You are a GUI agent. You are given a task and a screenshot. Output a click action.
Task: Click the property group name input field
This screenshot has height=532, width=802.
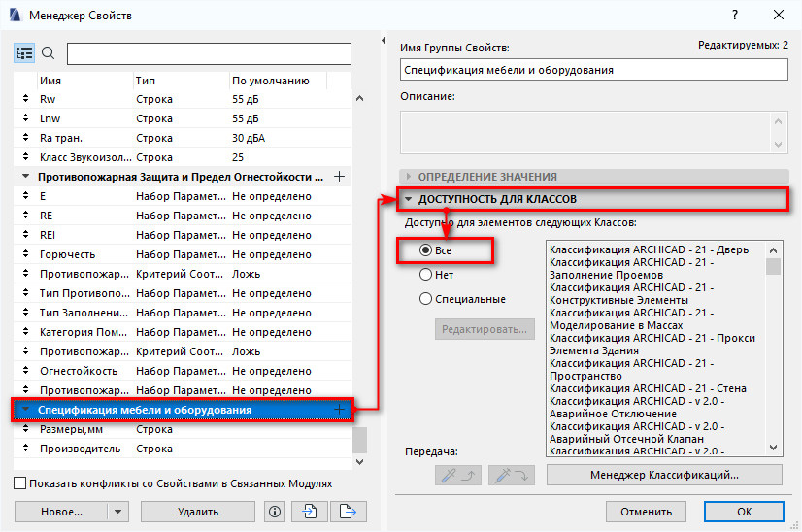tap(593, 70)
